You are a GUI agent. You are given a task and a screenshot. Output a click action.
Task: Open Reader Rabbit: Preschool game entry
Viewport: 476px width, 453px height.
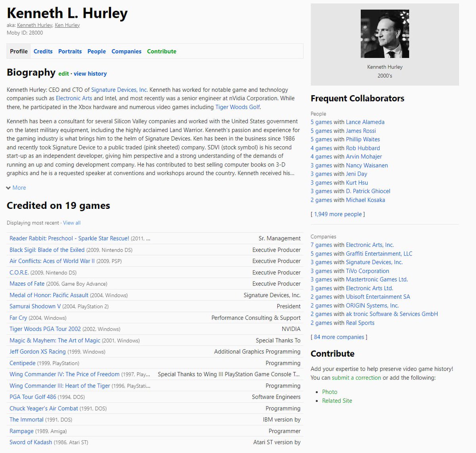[x=69, y=239]
